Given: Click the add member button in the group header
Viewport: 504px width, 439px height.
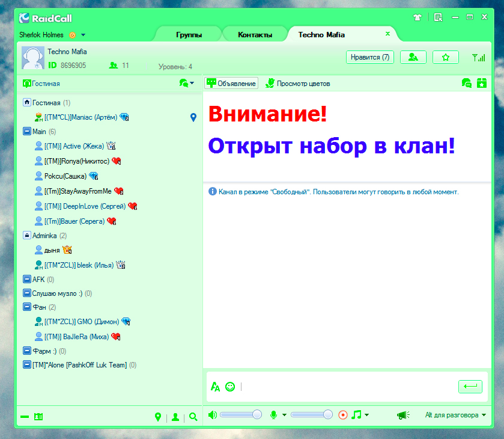Looking at the screenshot, I should point(413,57).
